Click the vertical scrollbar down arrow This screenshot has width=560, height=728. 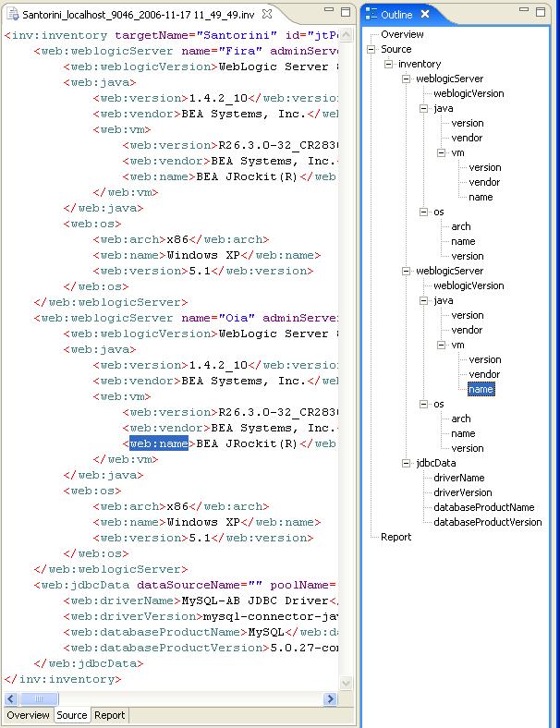pyautogui.click(x=346, y=683)
